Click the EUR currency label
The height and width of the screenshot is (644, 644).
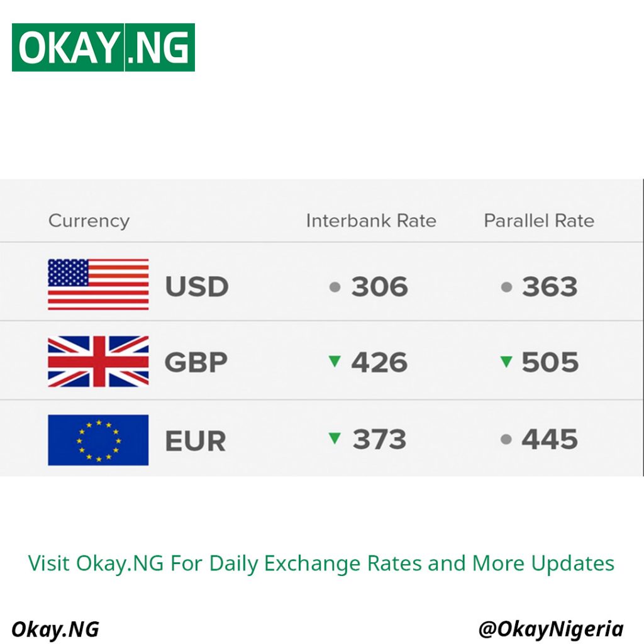[195, 441]
